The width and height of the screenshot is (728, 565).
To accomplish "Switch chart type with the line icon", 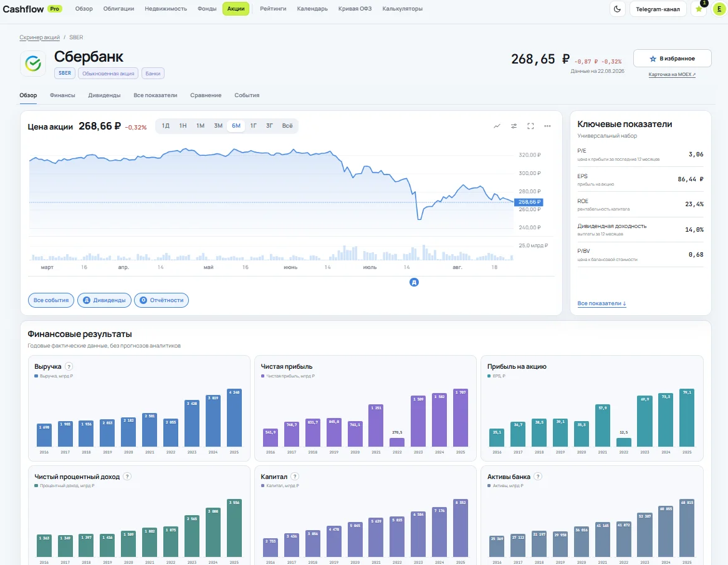I will pyautogui.click(x=497, y=126).
